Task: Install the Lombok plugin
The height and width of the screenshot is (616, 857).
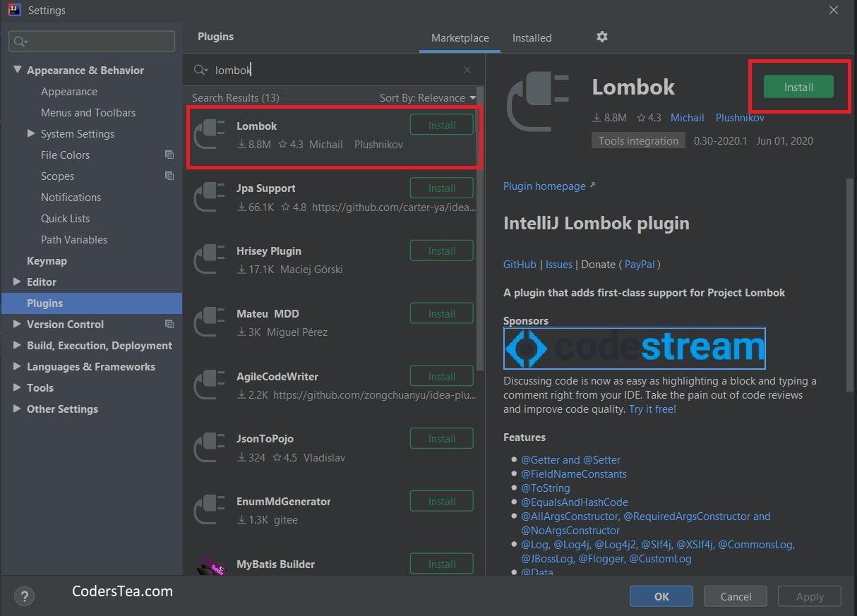Action: pos(798,87)
